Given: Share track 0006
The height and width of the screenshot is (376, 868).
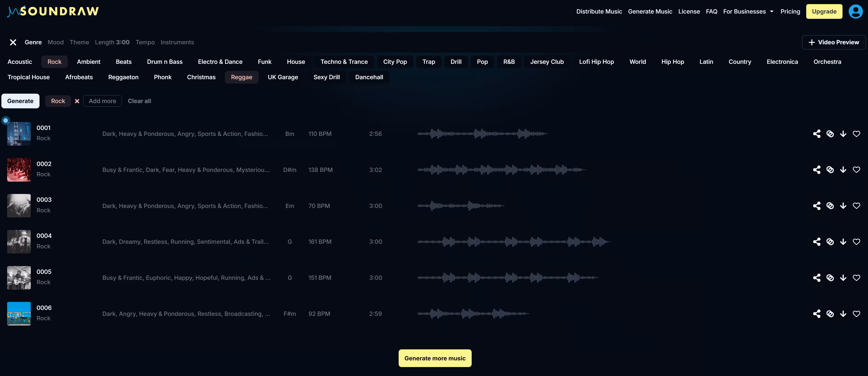Looking at the screenshot, I should pos(816,314).
